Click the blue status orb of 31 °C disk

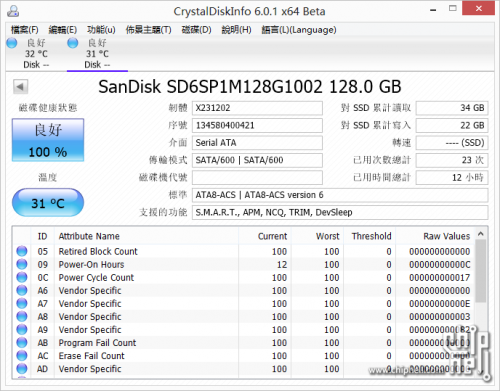pyautogui.click(x=73, y=43)
